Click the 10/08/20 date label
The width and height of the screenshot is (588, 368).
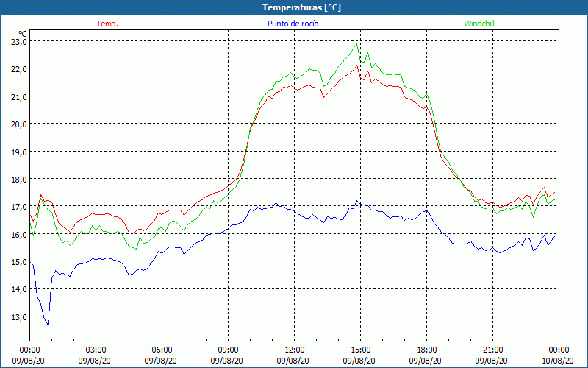point(559,361)
